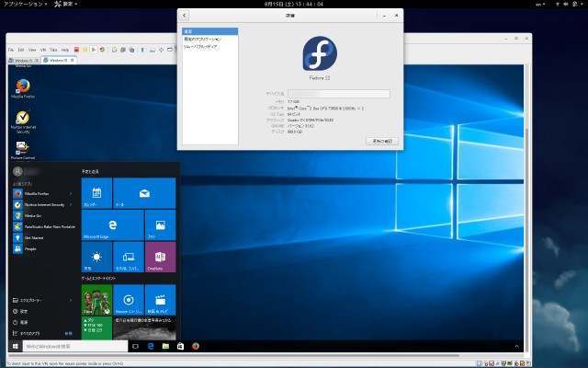Select 既定のアプリケーション in details sidebar
588x368 pixels.
coord(210,39)
